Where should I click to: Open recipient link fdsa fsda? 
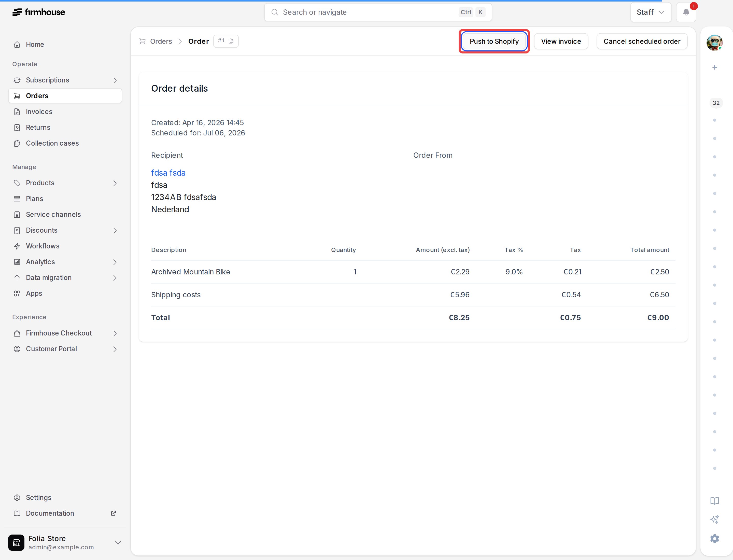click(168, 173)
